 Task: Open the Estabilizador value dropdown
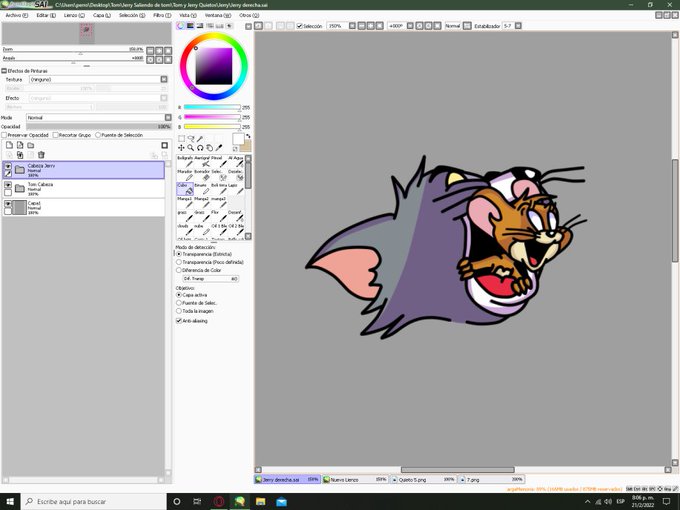(x=518, y=26)
